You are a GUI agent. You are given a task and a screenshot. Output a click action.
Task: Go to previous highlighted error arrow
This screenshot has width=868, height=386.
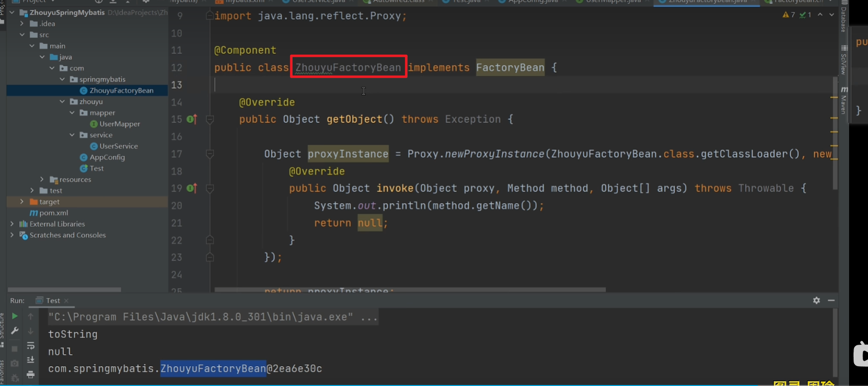(820, 15)
